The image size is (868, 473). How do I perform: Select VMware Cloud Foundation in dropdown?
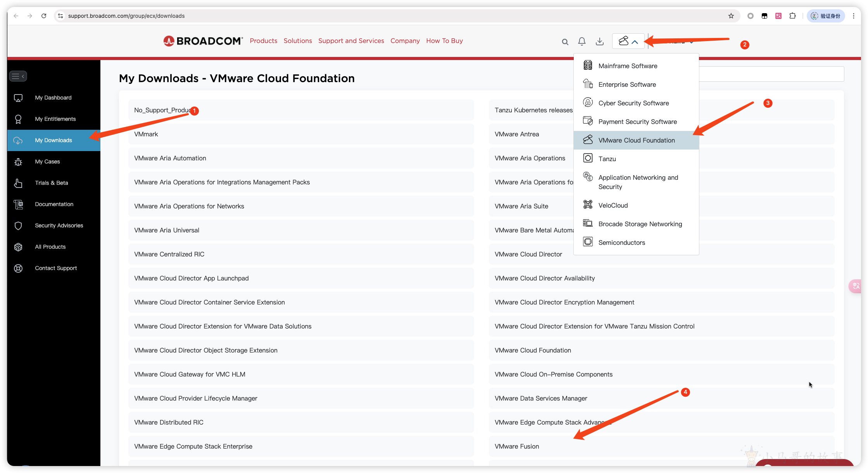click(636, 140)
